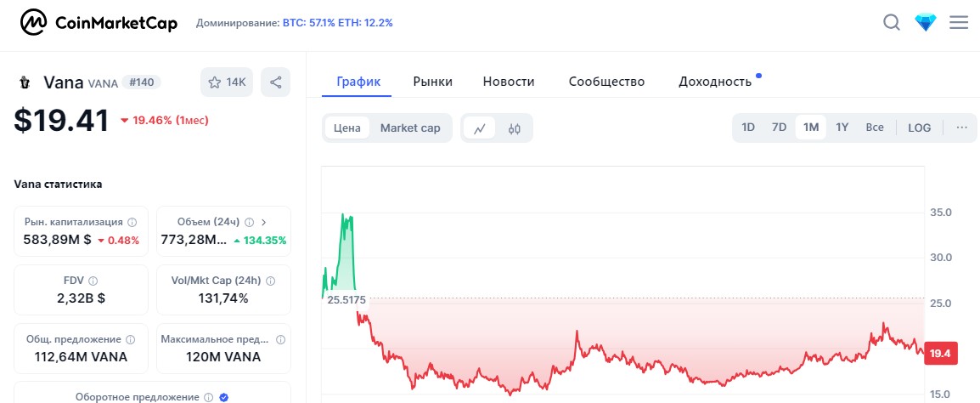
Task: Open the hamburger menu icon
Action: [959, 23]
